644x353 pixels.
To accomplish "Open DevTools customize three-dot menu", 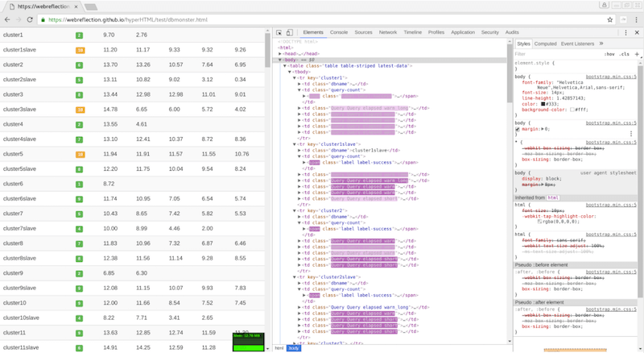I will click(x=625, y=32).
